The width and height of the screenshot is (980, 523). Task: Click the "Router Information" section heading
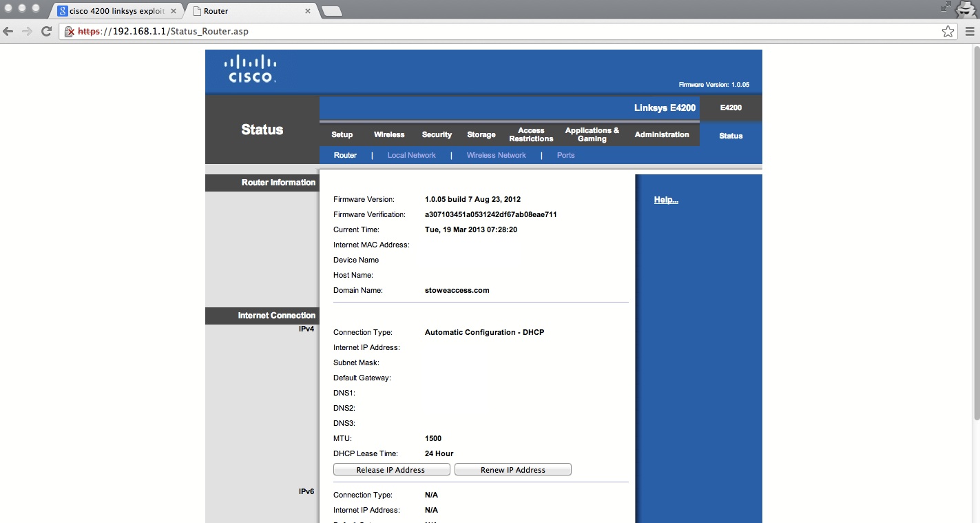278,183
